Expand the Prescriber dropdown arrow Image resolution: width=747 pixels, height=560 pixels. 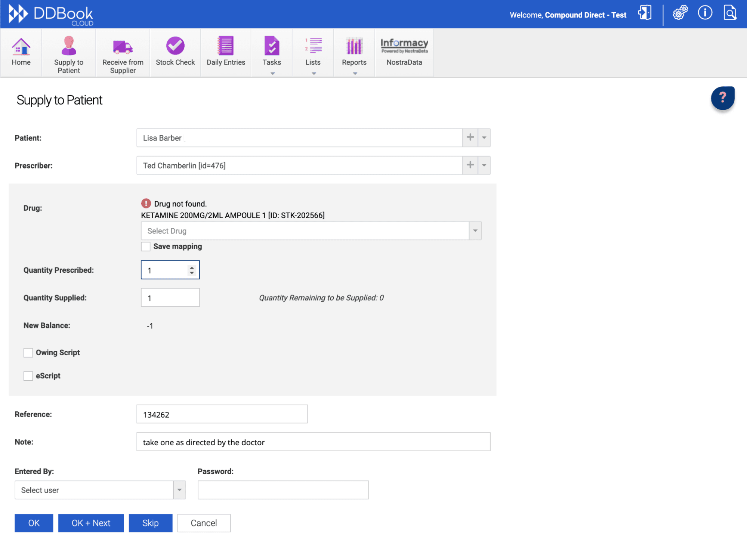(484, 165)
